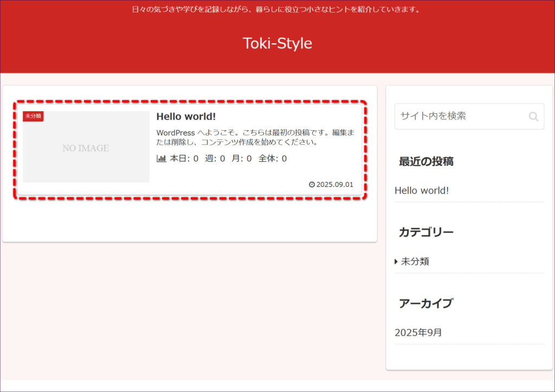555x392 pixels.
Task: Open the 未分類 category in sidebar
Action: pos(415,261)
